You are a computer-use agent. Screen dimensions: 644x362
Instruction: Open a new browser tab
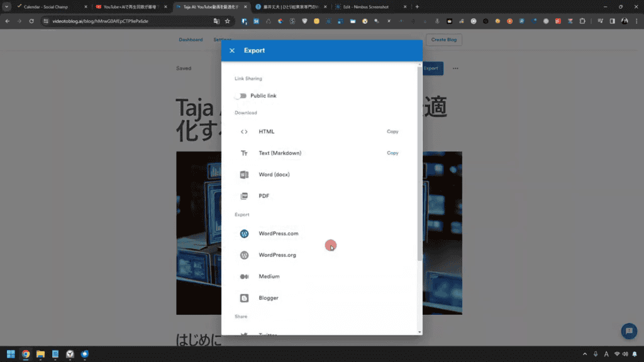coord(417,7)
